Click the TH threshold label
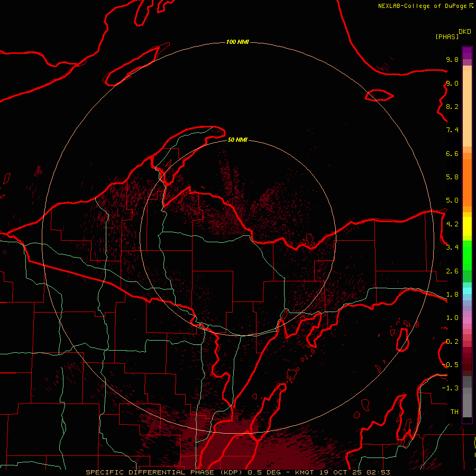 click(454, 412)
